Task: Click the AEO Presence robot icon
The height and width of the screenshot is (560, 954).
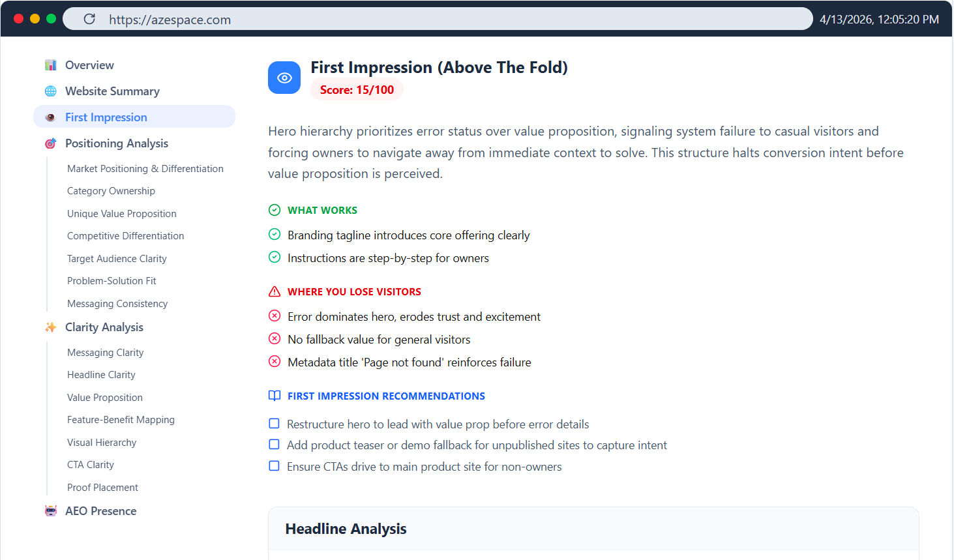Action: click(x=51, y=511)
